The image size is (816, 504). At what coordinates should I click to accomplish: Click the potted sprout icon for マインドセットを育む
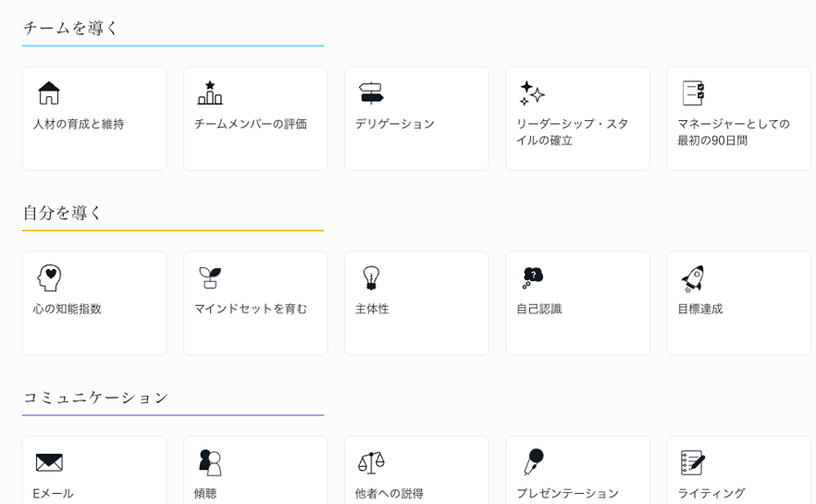(x=210, y=277)
